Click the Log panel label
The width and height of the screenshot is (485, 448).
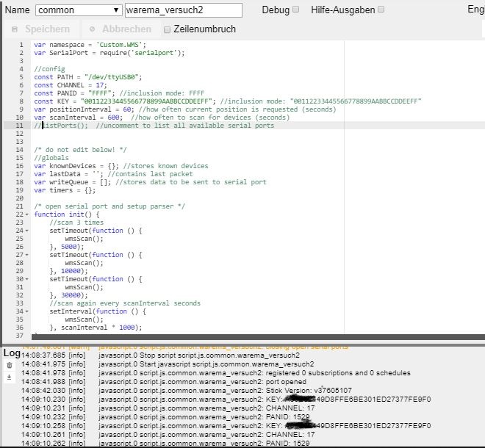12,353
